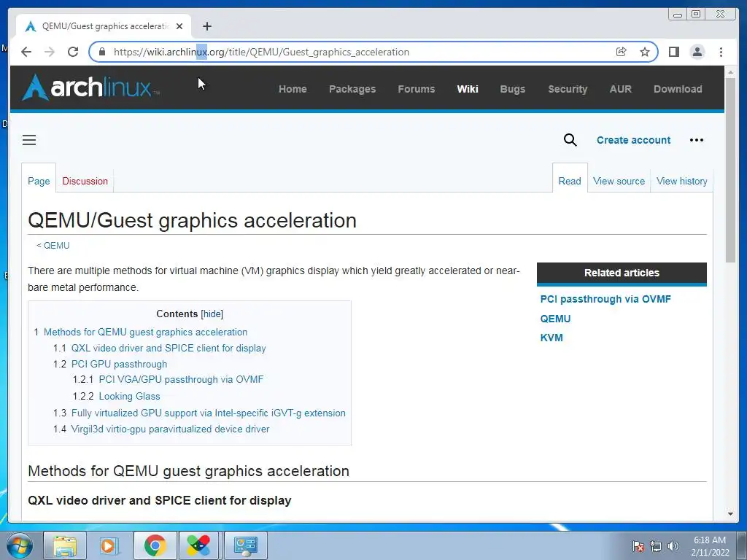Click the network tray icon

656,546
